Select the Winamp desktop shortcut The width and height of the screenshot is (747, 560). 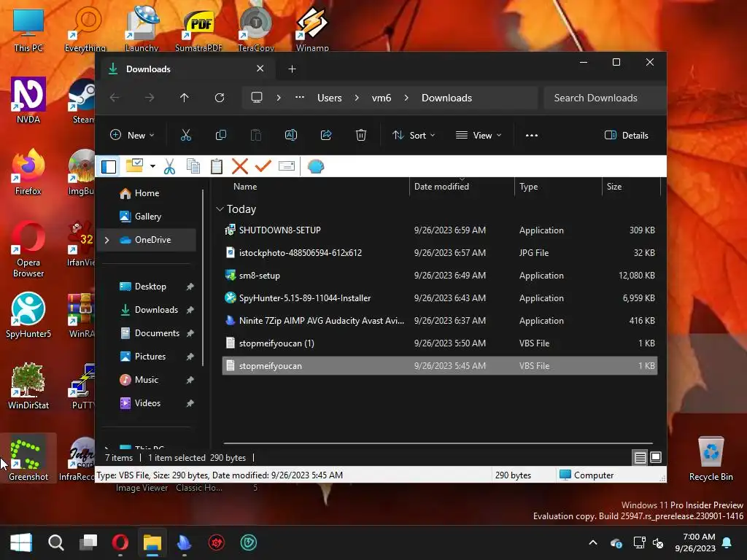pyautogui.click(x=312, y=28)
